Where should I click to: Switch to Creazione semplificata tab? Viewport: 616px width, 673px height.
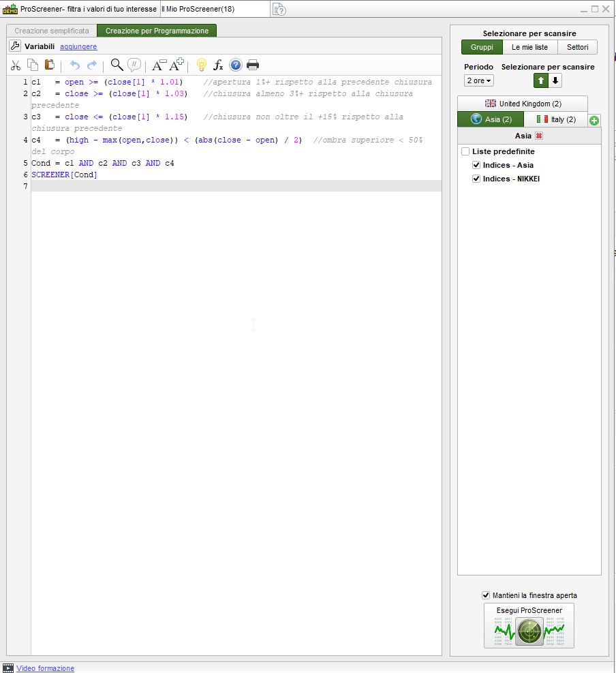click(52, 31)
